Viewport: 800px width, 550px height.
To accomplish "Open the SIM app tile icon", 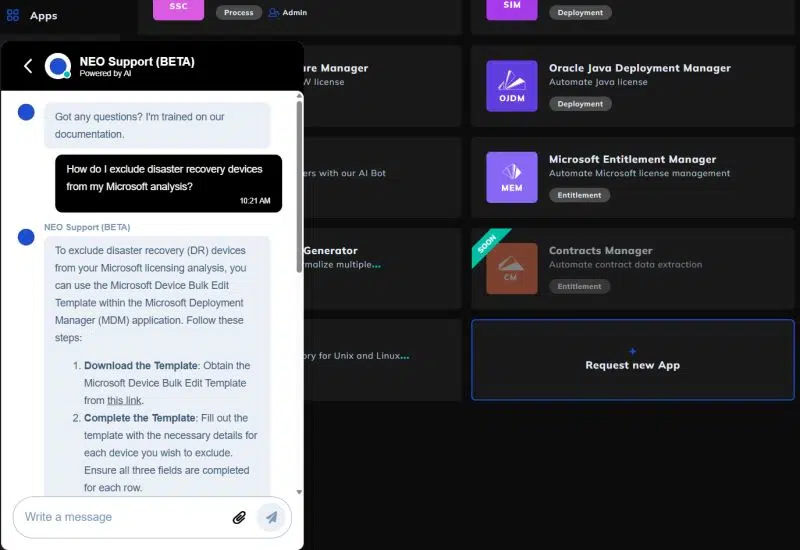I will tap(512, 9).
